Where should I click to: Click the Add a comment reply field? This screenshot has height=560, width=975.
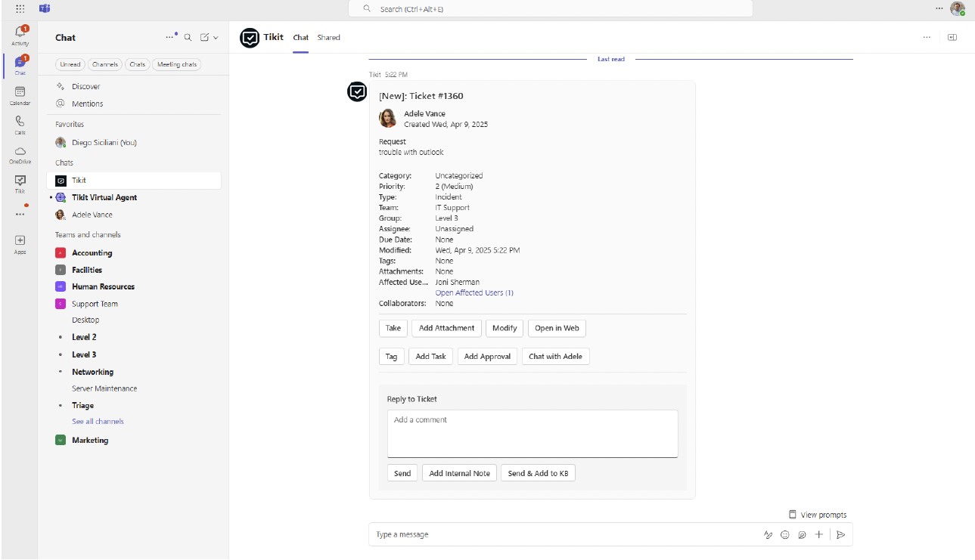point(532,433)
